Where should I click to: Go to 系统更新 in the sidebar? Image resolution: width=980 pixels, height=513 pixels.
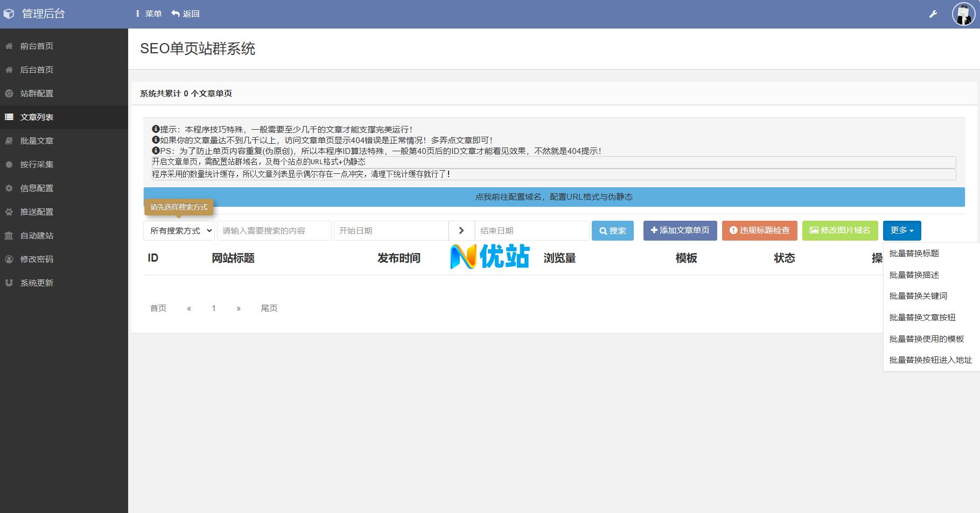click(37, 283)
